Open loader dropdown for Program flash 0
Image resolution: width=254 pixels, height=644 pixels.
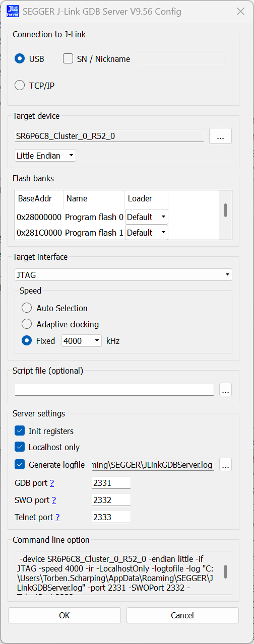pos(147,217)
